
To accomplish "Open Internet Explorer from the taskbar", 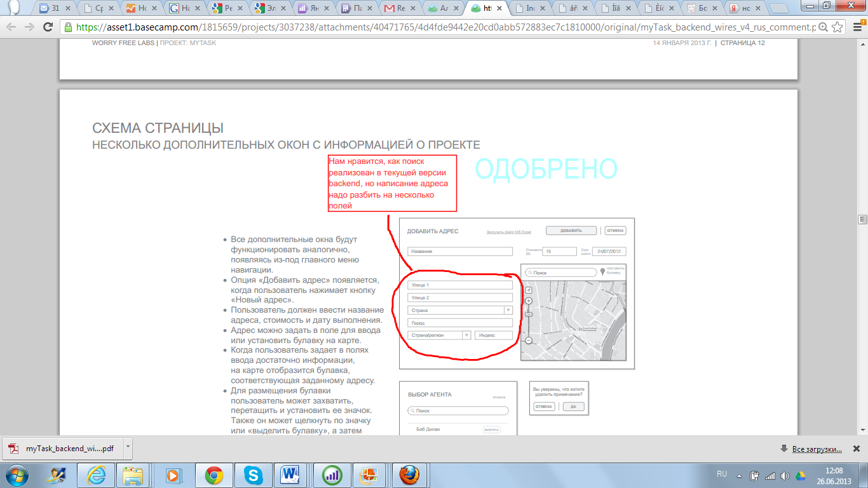I will tap(95, 475).
